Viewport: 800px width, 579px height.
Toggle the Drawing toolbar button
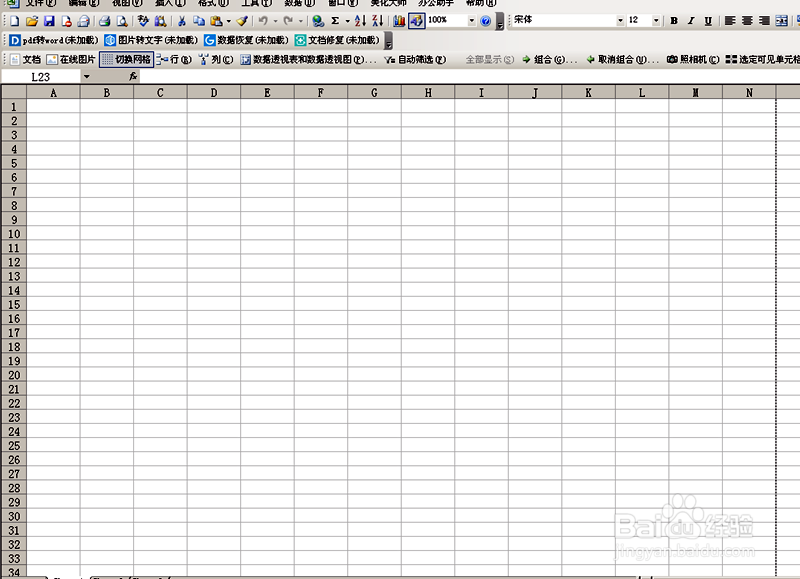[x=416, y=21]
